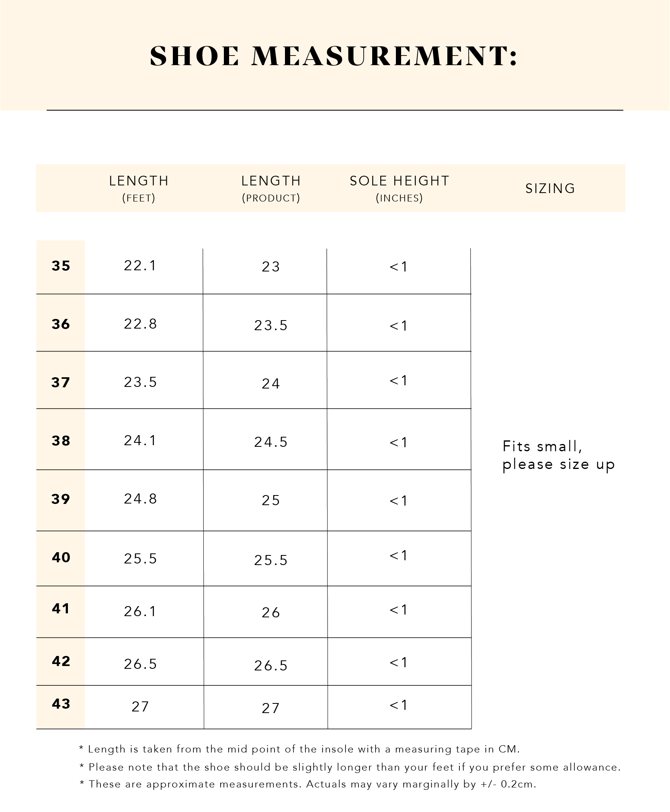This screenshot has height=812, width=670.
Task: Click product length 24.5 for size 38
Action: (x=270, y=442)
